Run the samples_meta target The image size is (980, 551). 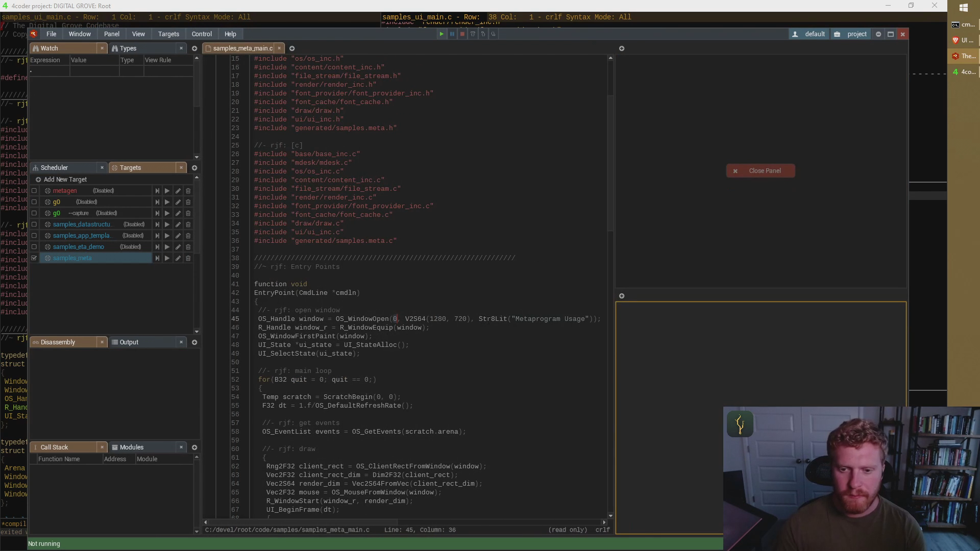click(x=167, y=258)
